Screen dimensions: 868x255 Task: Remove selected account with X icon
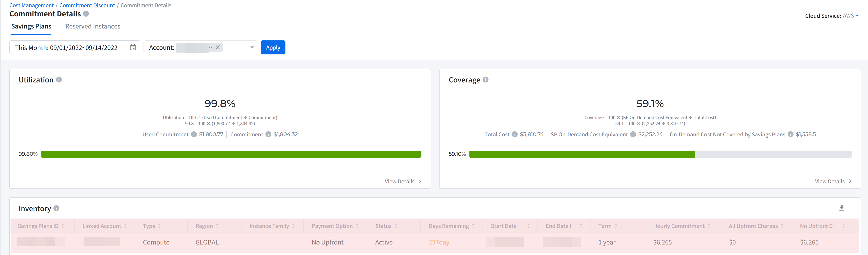pyautogui.click(x=218, y=47)
